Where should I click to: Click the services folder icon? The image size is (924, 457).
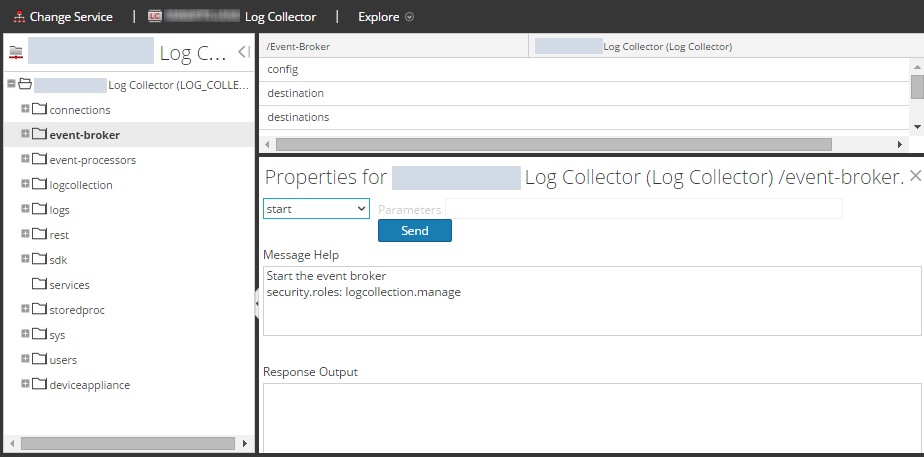(x=39, y=284)
